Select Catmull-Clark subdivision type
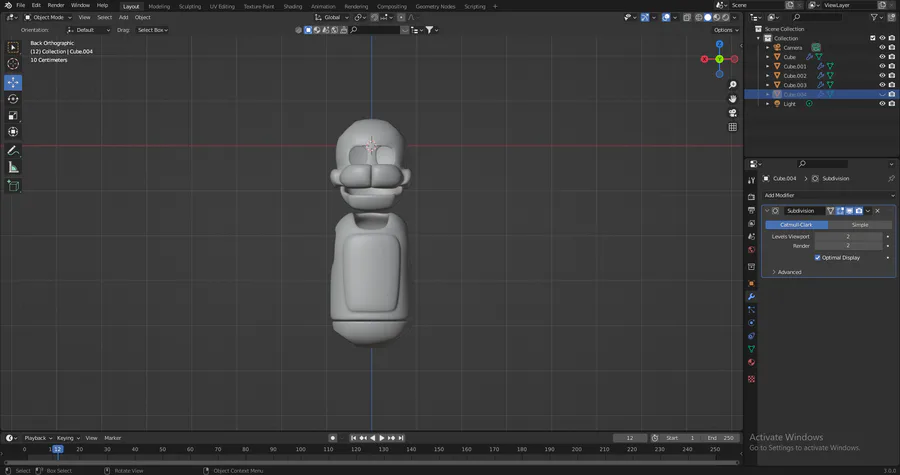This screenshot has height=475, width=900. [x=796, y=225]
